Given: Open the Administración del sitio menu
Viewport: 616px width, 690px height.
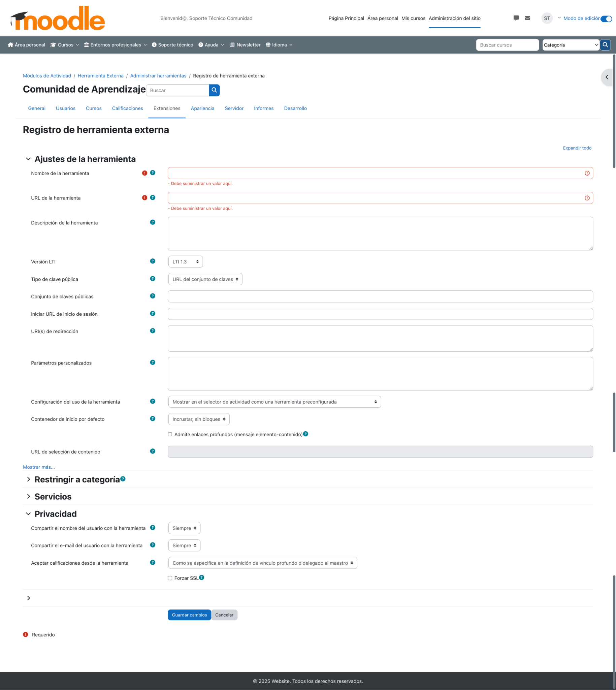Looking at the screenshot, I should (x=455, y=18).
